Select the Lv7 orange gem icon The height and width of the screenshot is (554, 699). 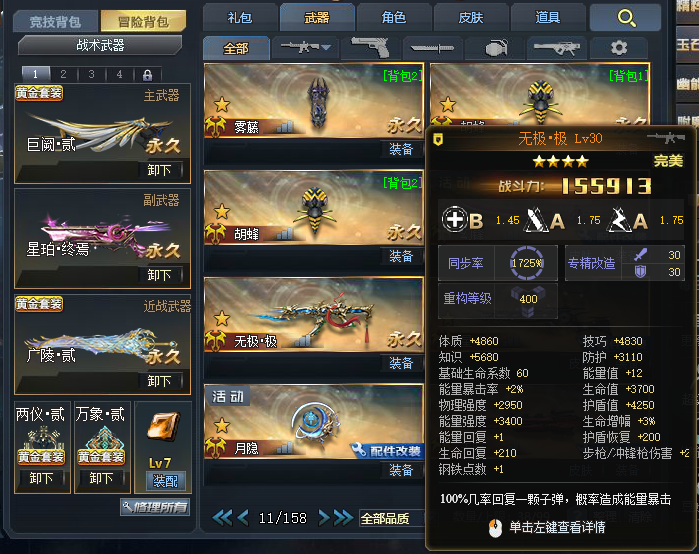tap(163, 428)
